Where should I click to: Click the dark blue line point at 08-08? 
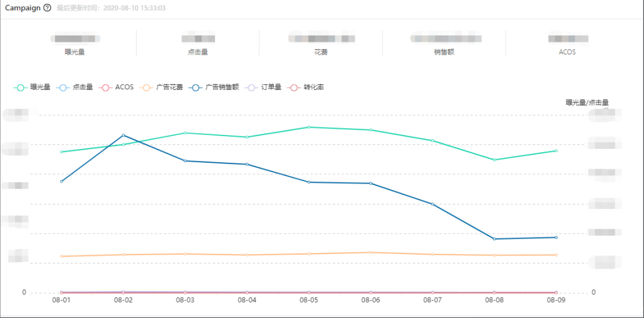pos(494,239)
